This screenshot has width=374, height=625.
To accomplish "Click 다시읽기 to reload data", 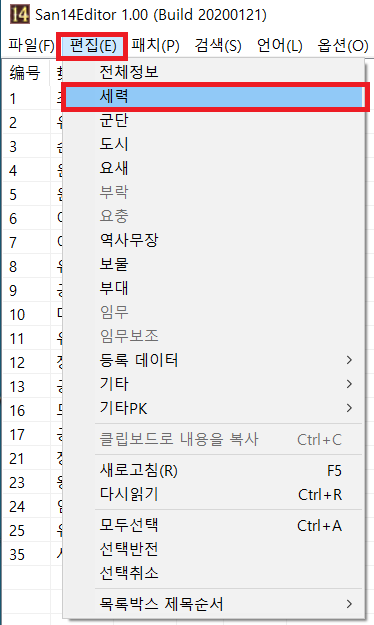I will 215,495.
